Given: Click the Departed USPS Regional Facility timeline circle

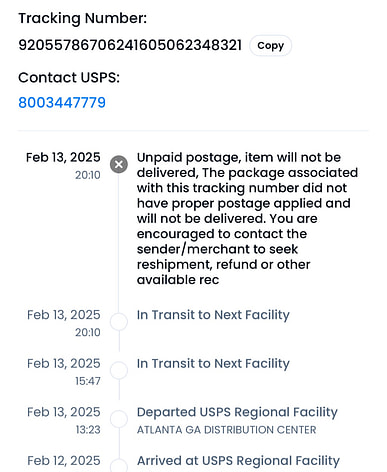Looking at the screenshot, I should 119,419.
